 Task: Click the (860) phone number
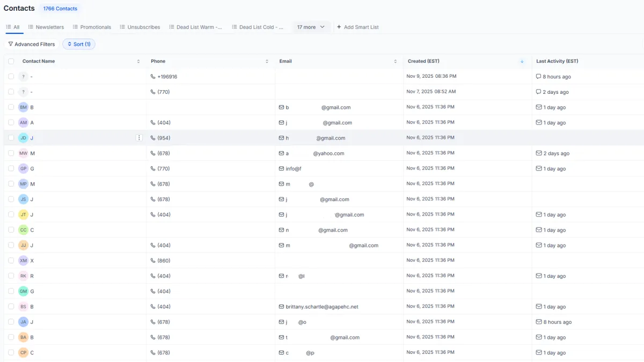[164, 261]
